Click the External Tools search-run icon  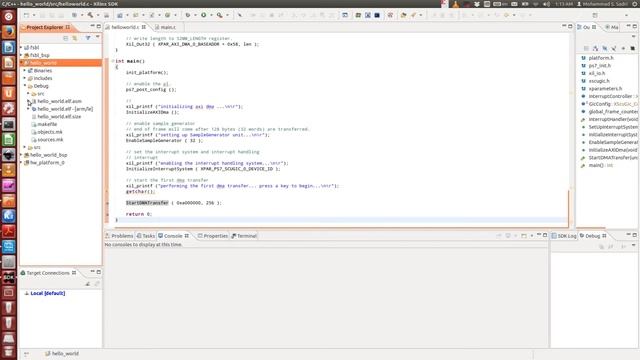[x=220, y=15]
